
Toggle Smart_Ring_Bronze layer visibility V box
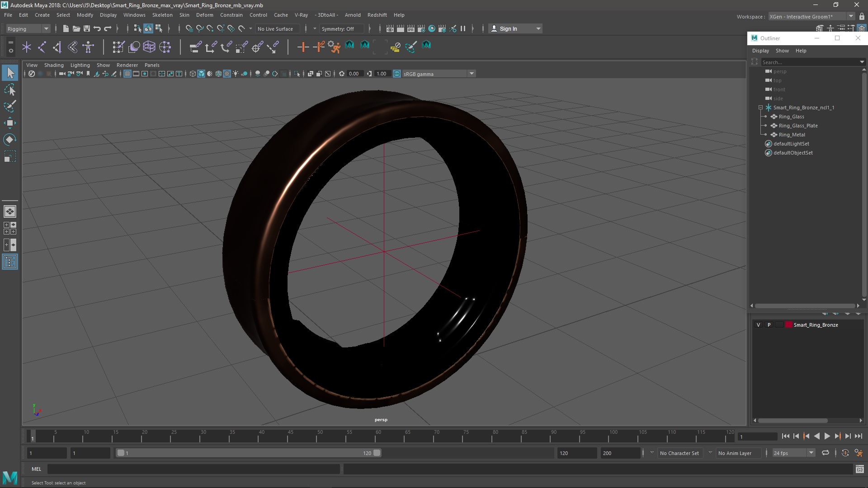coord(758,325)
